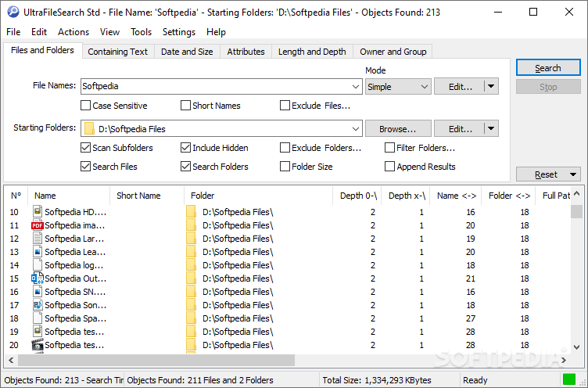The width and height of the screenshot is (588, 388).
Task: Switch to the Containing Text tab
Action: point(118,52)
